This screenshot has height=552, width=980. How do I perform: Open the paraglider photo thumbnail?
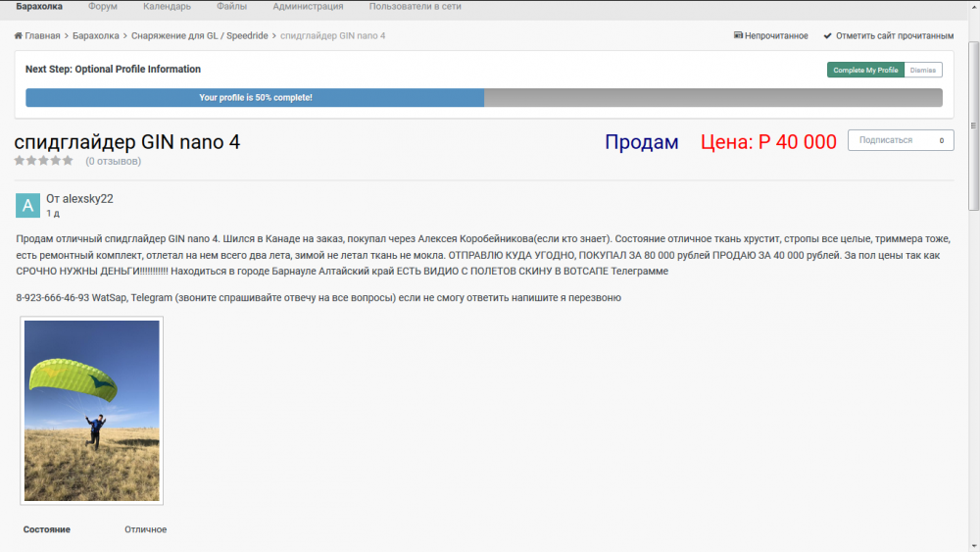pyautogui.click(x=92, y=411)
